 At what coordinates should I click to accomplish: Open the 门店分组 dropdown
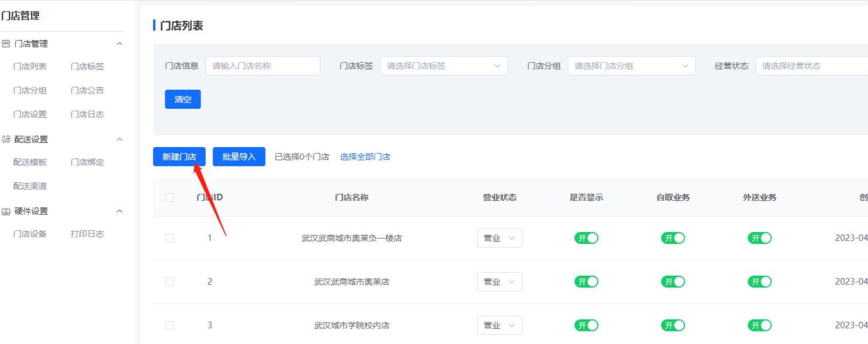pos(632,66)
